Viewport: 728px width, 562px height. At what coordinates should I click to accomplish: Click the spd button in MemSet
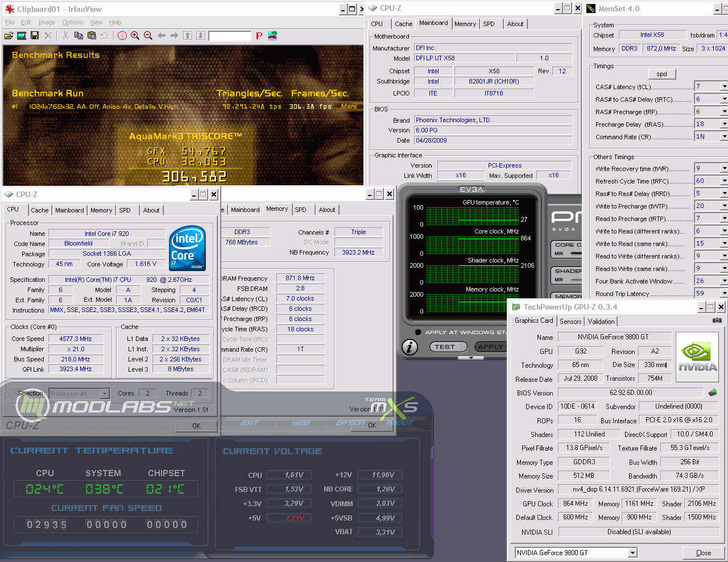pos(662,74)
